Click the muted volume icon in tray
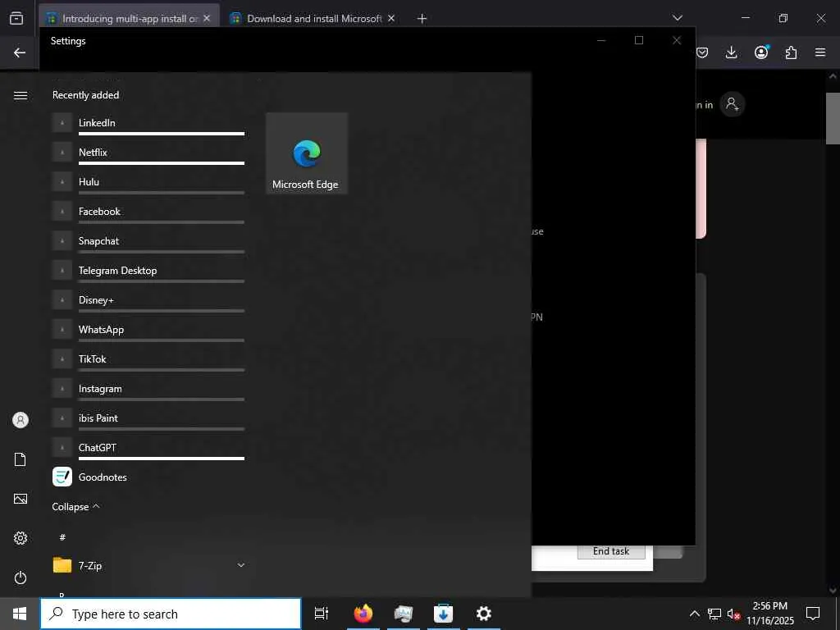The image size is (840, 630). (733, 614)
